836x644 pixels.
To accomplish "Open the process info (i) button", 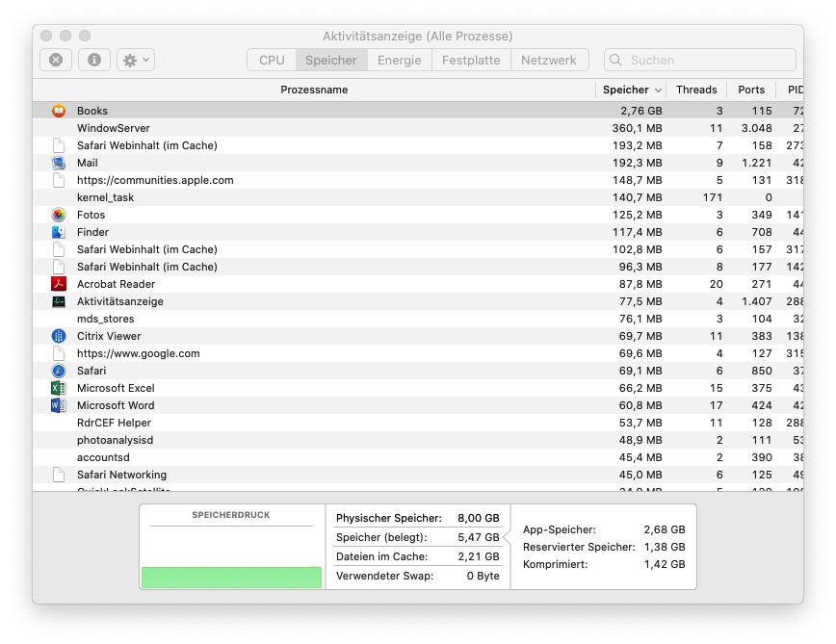I will pos(94,60).
